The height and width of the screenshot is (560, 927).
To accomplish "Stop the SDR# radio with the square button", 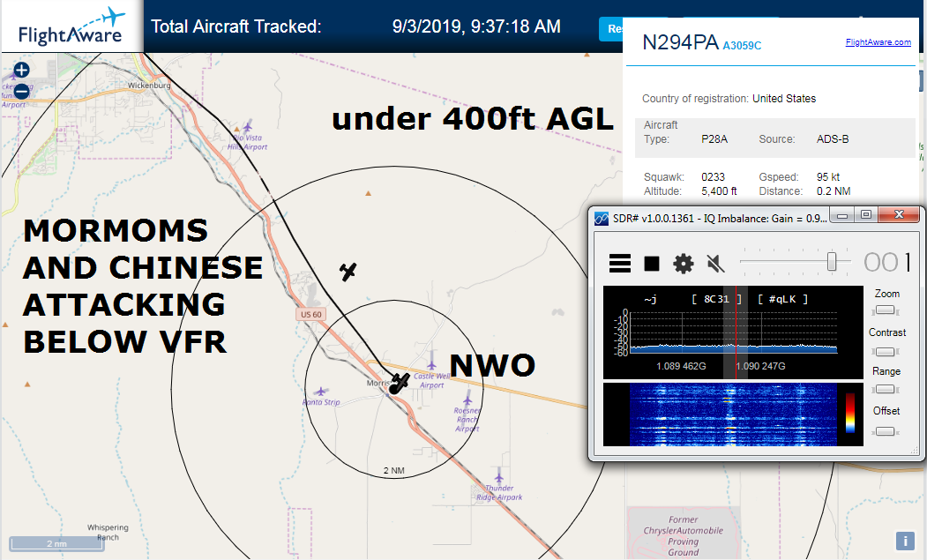I will (652, 264).
